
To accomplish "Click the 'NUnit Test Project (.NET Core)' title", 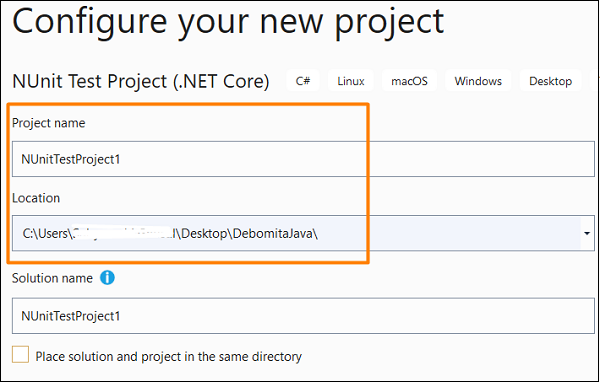I will tap(141, 81).
